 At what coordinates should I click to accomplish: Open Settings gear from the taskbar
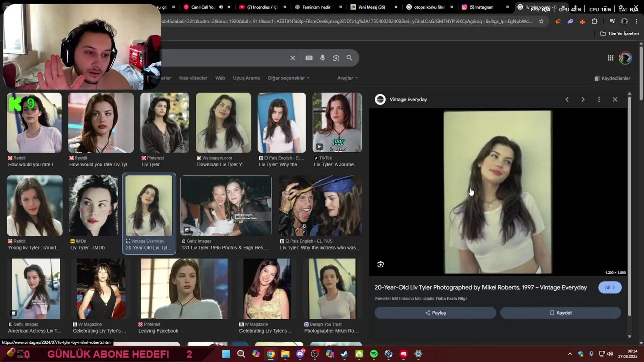coord(418,354)
